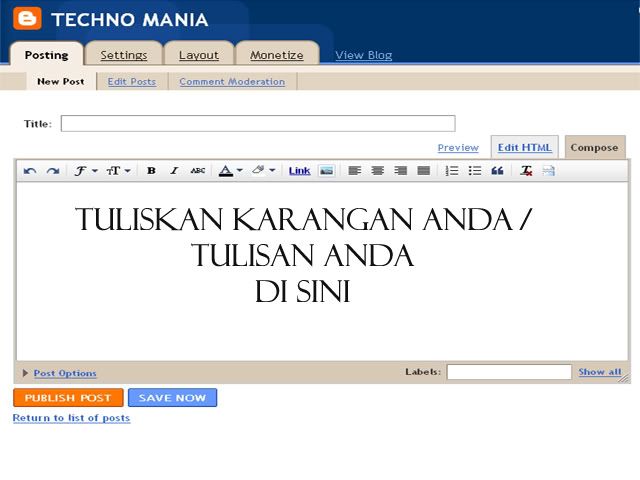The image size is (640, 480).
Task: Select the text color tool
Action: coord(226,171)
